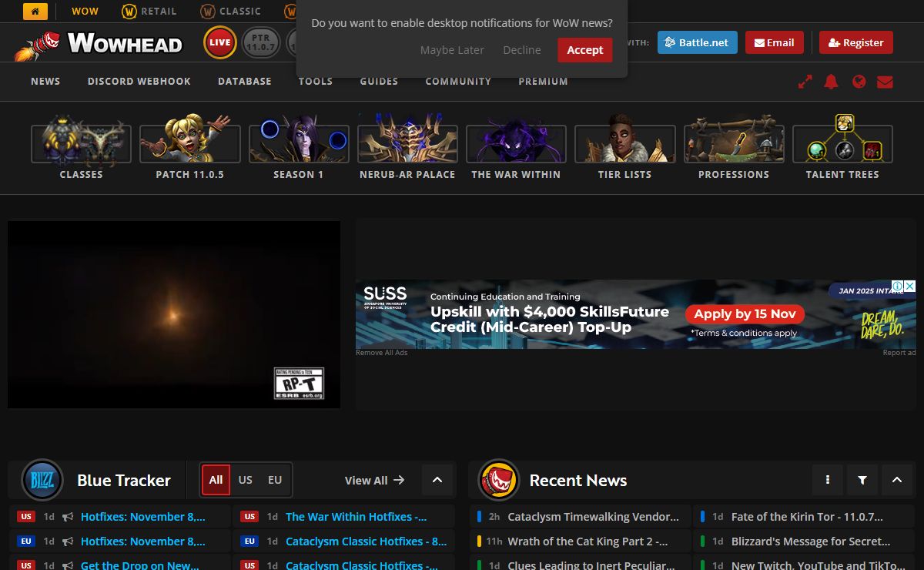Click View All in Blue Tracker
Screen dimensions: 924x570
tap(374, 480)
